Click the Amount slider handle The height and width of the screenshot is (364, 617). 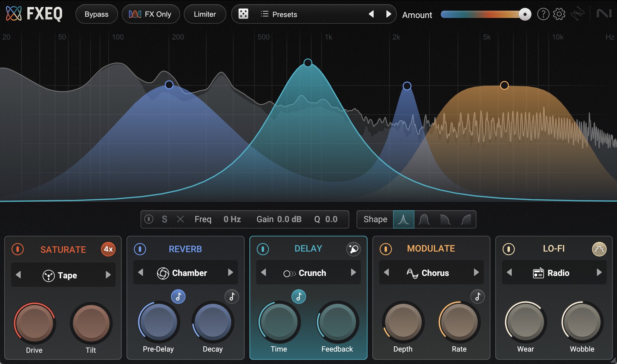(x=525, y=14)
